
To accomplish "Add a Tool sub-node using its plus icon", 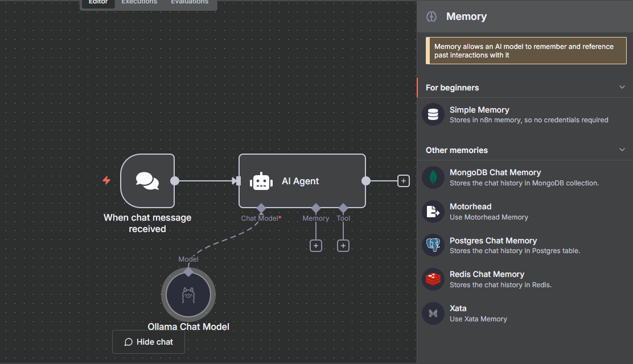I will [343, 245].
